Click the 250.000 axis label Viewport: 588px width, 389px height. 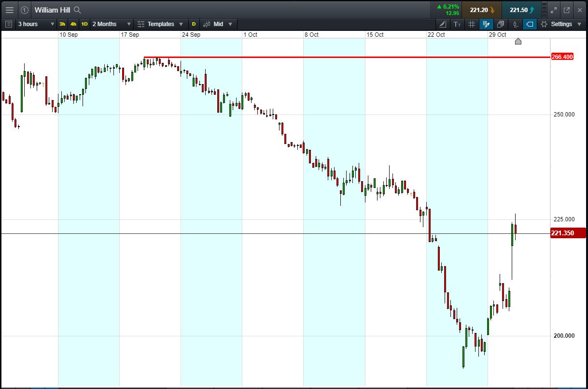[x=563, y=115]
